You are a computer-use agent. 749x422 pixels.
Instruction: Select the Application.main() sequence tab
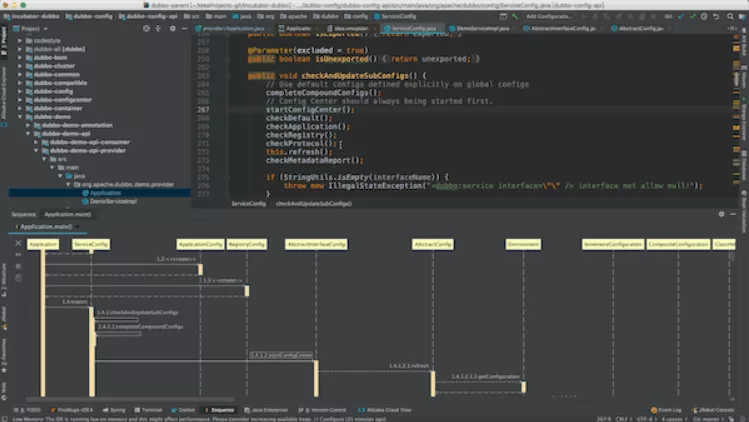pyautogui.click(x=46, y=227)
